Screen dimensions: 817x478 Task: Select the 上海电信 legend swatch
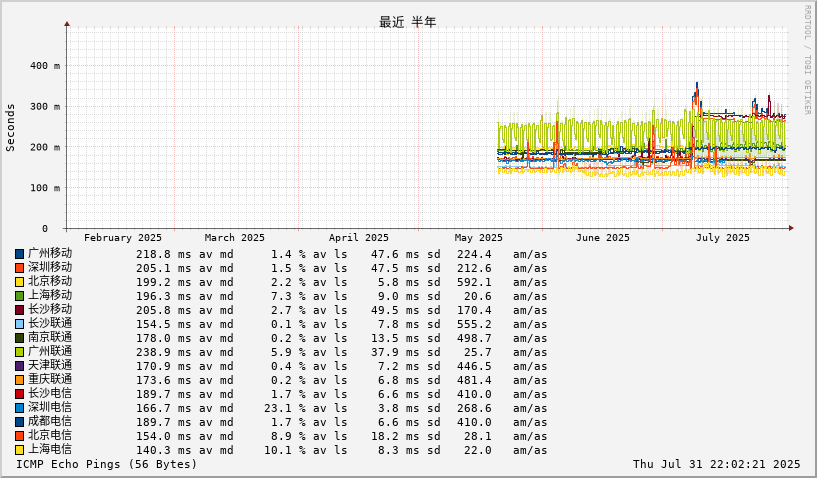click(x=20, y=450)
